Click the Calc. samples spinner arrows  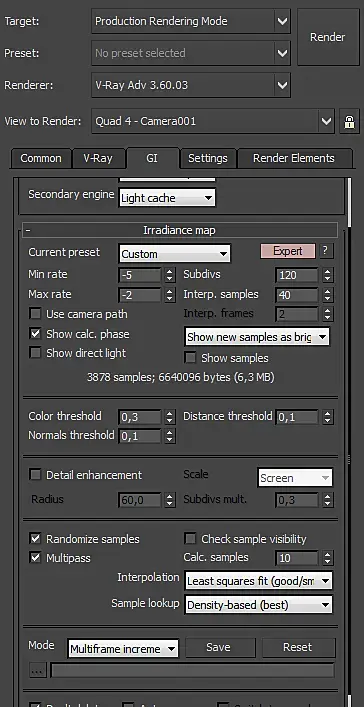(x=328, y=558)
